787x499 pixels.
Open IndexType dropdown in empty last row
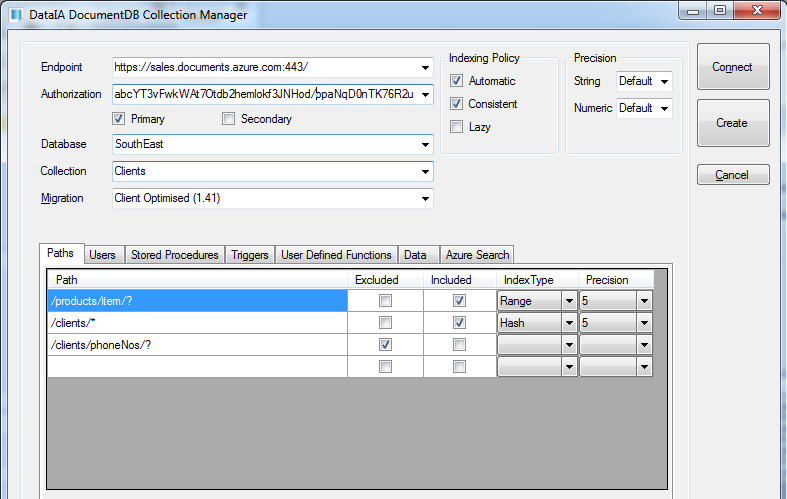(x=569, y=367)
